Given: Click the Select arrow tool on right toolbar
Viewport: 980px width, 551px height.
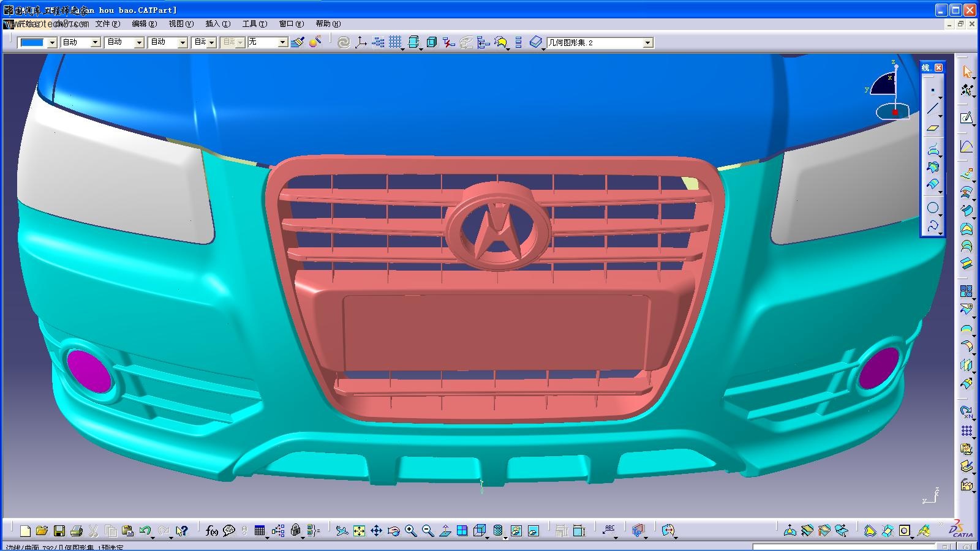Looking at the screenshot, I should click(967, 72).
